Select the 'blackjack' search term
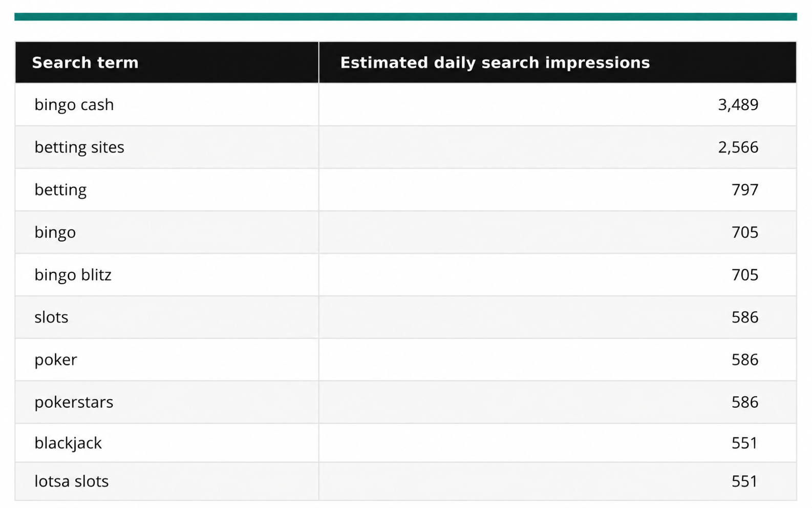This screenshot has height=508, width=812. click(x=68, y=442)
